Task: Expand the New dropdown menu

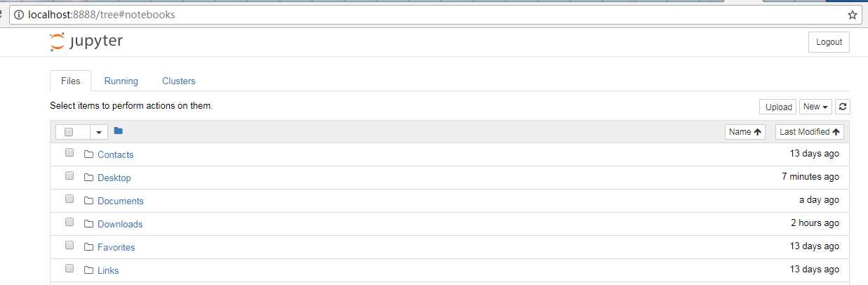Action: coord(816,107)
